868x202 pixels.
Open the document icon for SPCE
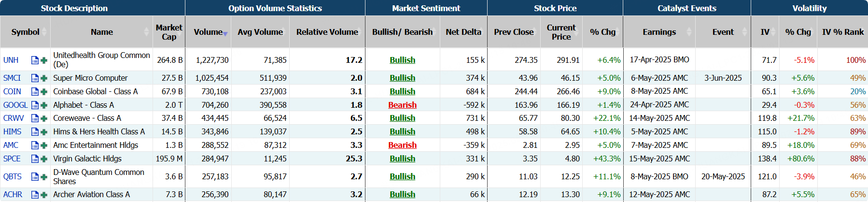click(35, 159)
